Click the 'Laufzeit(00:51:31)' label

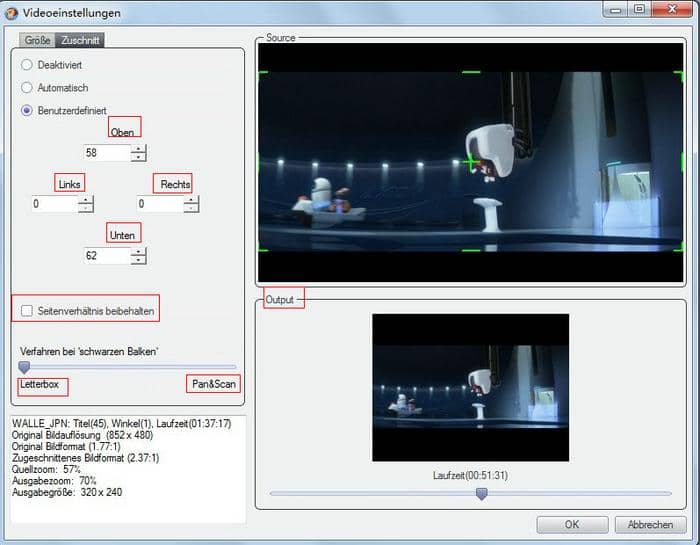(x=470, y=475)
